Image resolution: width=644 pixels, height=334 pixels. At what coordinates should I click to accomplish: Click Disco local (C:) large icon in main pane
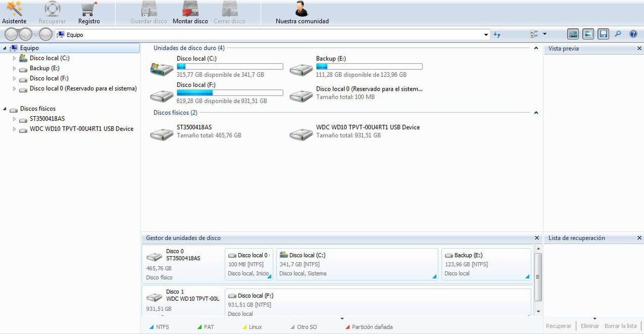pyautogui.click(x=162, y=68)
